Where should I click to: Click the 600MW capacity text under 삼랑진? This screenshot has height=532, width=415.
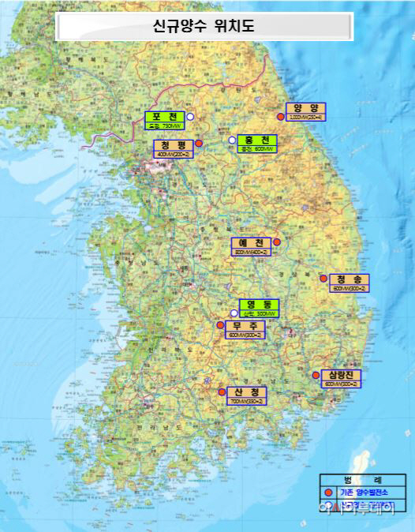341,384
